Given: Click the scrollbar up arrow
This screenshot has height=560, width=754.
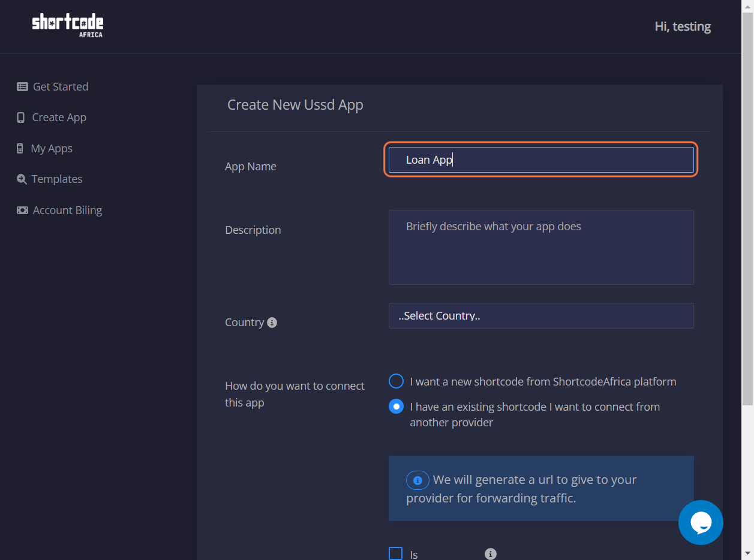Looking at the screenshot, I should (x=748, y=5).
